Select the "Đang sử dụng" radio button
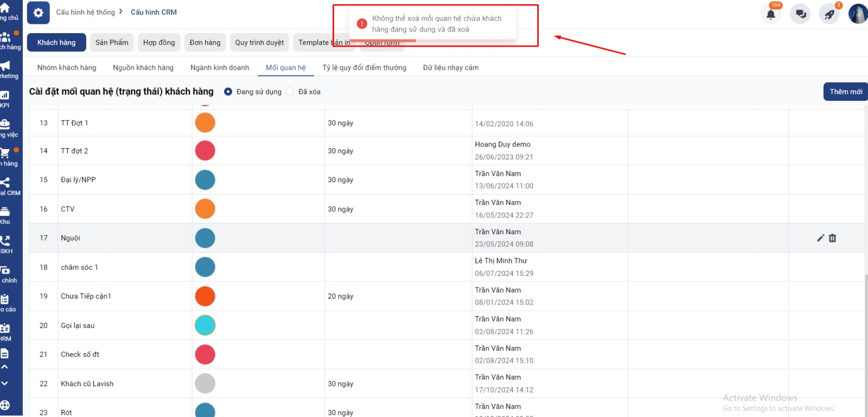 (x=228, y=92)
